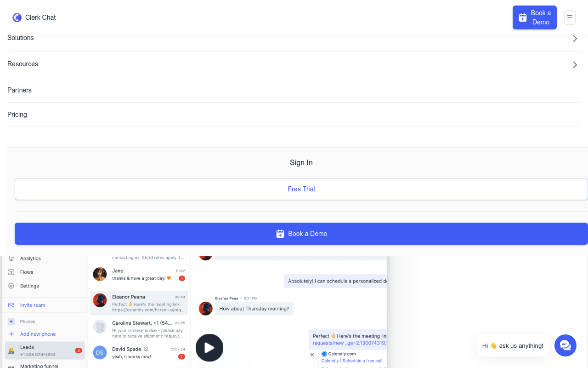
Task: Play the voice message in the chat
Action: (209, 348)
